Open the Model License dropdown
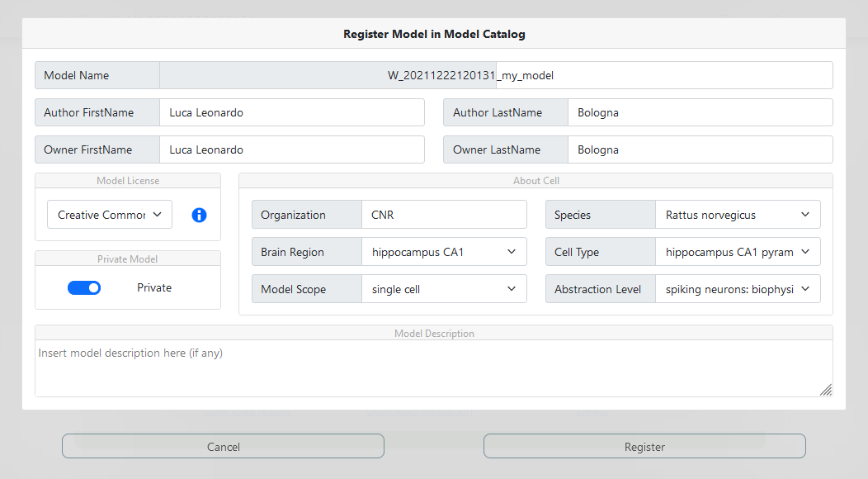This screenshot has width=868, height=479. coord(110,215)
